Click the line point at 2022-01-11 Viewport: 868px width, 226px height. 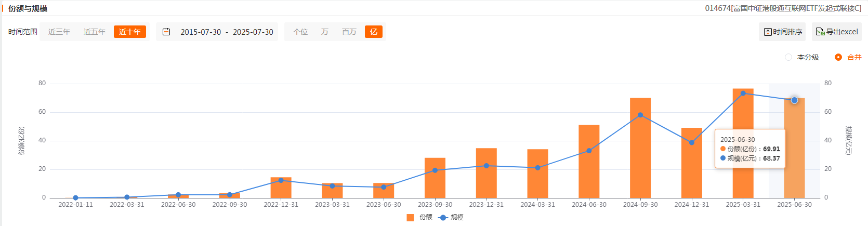pyautogui.click(x=76, y=198)
